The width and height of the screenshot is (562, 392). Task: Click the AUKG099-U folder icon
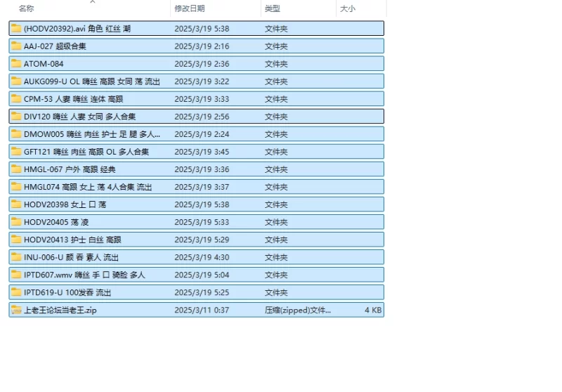[x=16, y=81]
